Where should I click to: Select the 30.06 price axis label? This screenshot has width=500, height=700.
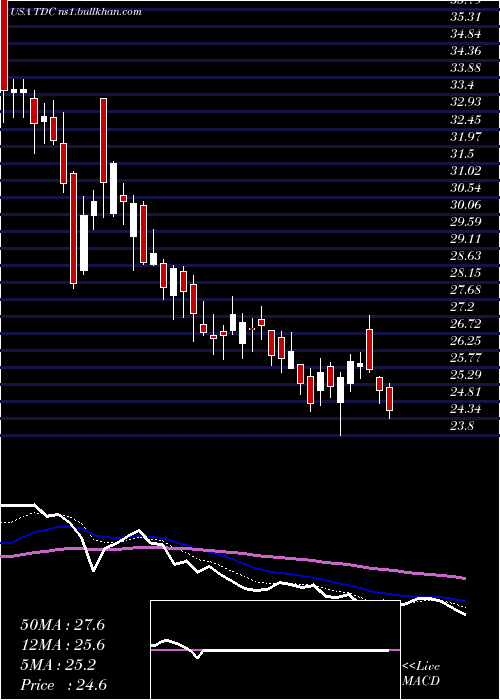[x=465, y=204]
